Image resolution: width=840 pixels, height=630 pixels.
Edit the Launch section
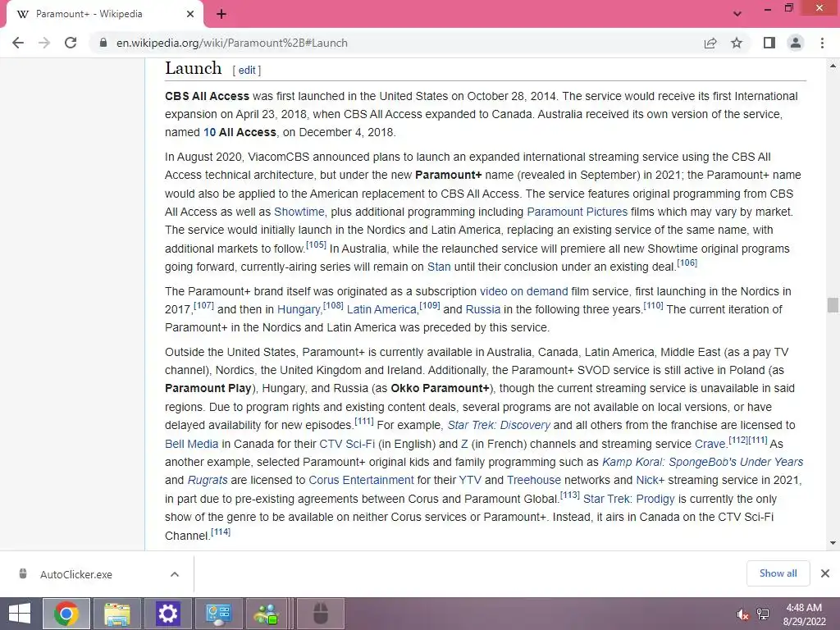coord(247,71)
